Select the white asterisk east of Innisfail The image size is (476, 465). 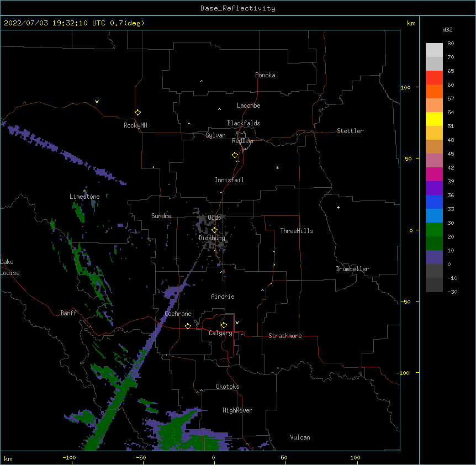pos(277,167)
